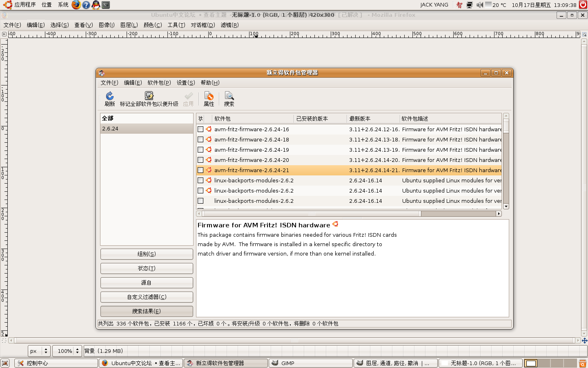588x368 pixels.
Task: Click package list vertical scrollbar thumb
Action: 506,126
